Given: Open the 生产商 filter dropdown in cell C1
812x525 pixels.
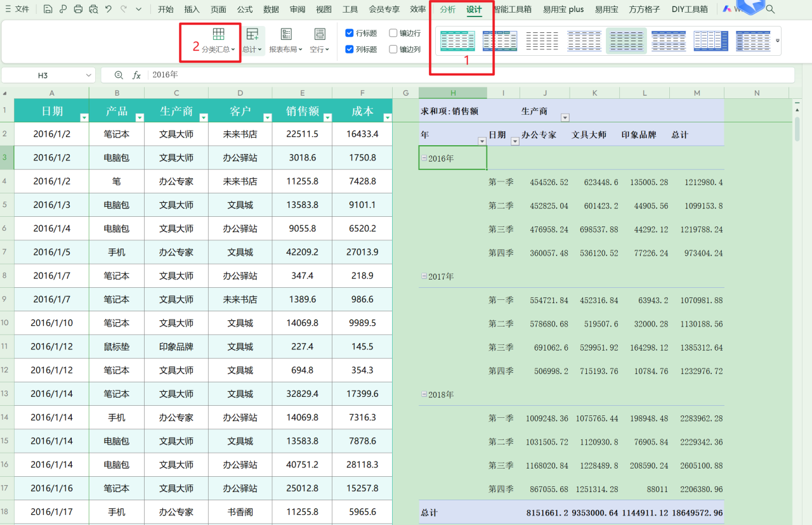Looking at the screenshot, I should tap(204, 117).
